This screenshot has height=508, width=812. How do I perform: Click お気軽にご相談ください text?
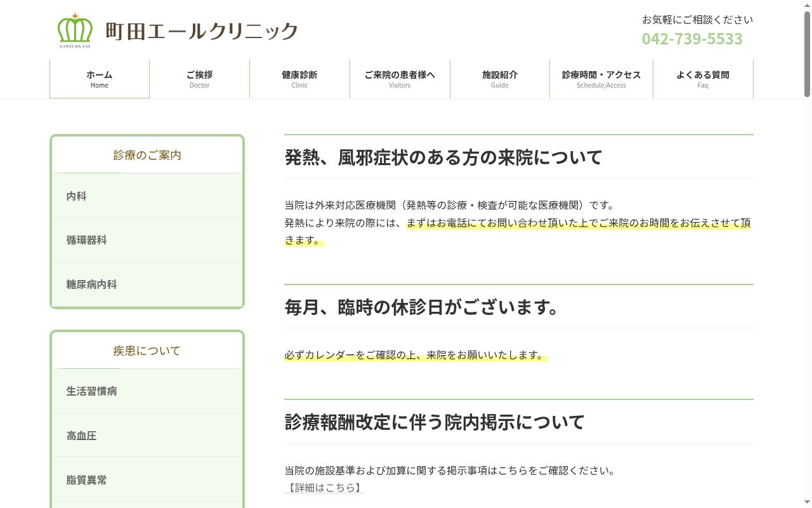(698, 20)
